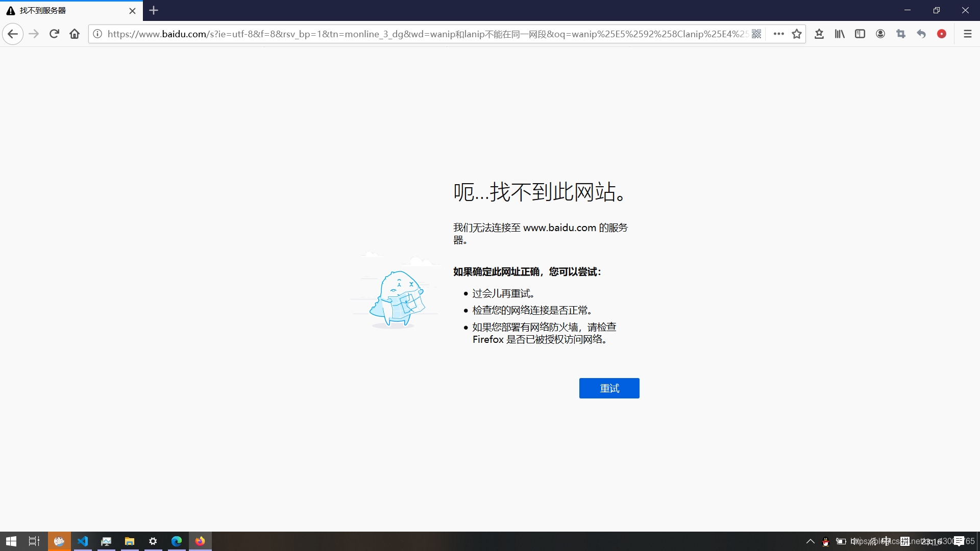Viewport: 980px width, 551px height.
Task: Click the undo arrow toolbar icon
Action: 921,34
